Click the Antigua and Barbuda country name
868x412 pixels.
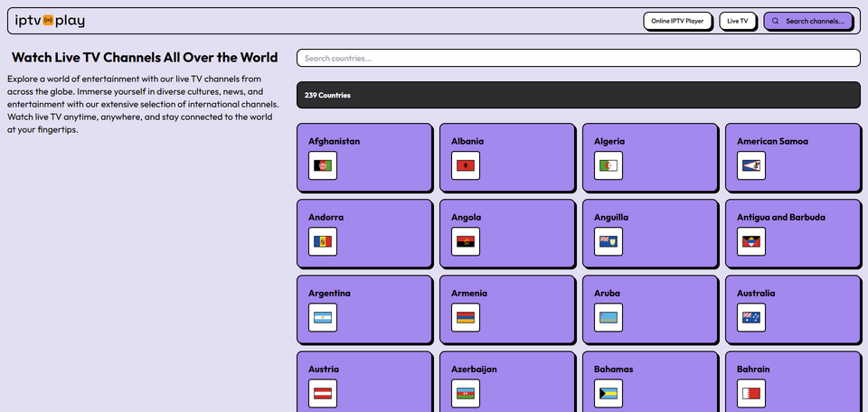781,218
